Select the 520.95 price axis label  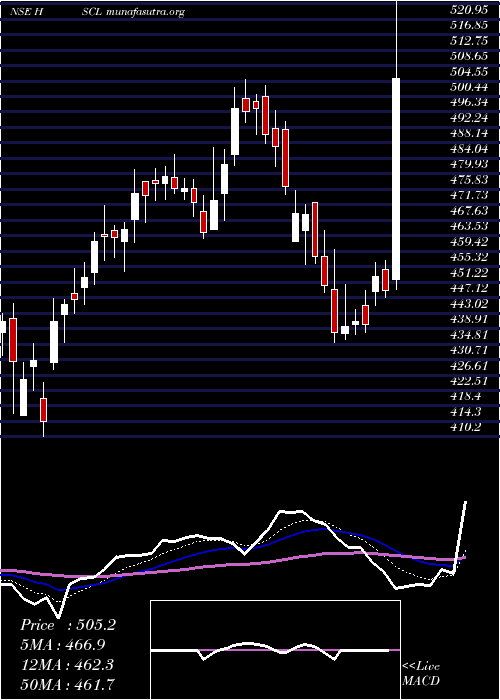(x=468, y=12)
